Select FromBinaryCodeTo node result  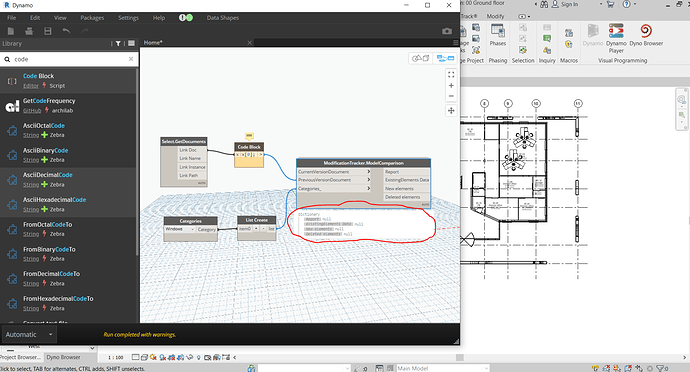pos(68,254)
